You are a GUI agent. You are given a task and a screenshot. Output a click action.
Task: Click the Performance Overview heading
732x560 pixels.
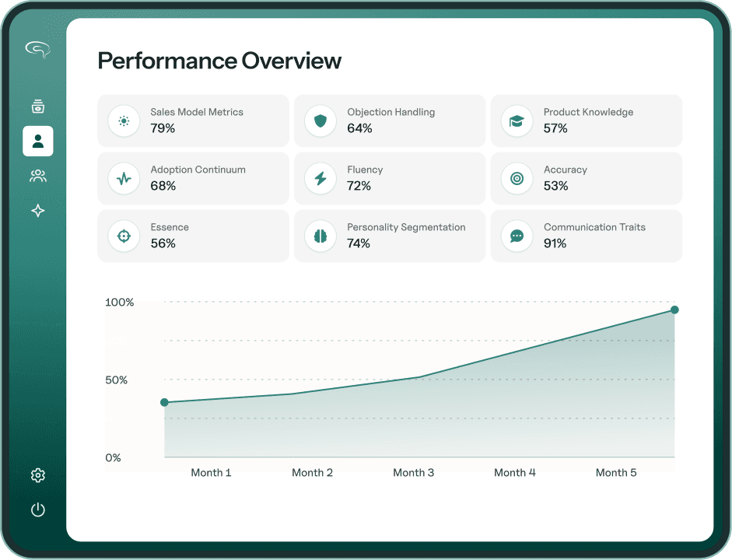[x=219, y=61]
